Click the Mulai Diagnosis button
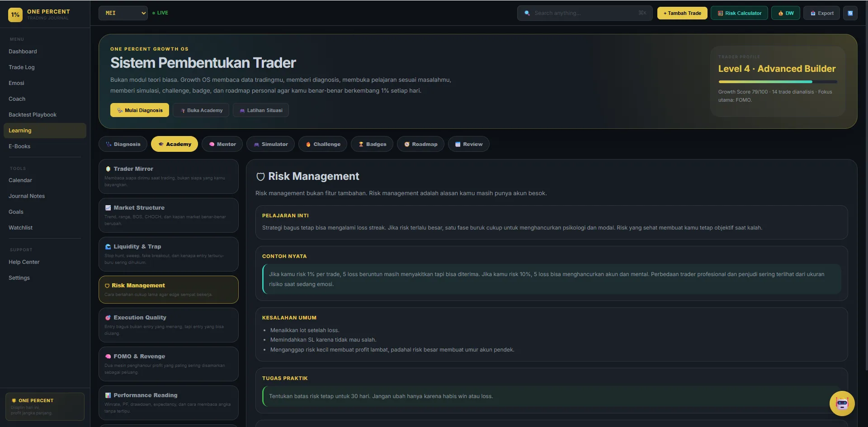This screenshot has width=868, height=427. (x=140, y=110)
